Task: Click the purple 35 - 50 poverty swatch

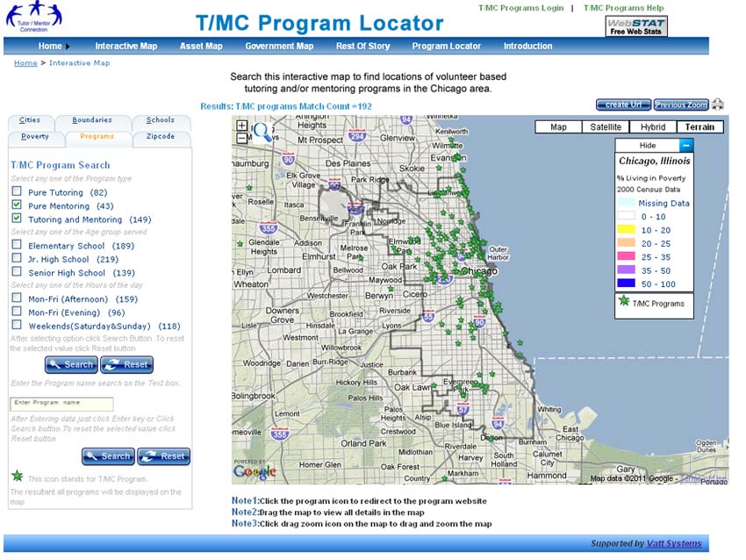Action: (x=626, y=269)
